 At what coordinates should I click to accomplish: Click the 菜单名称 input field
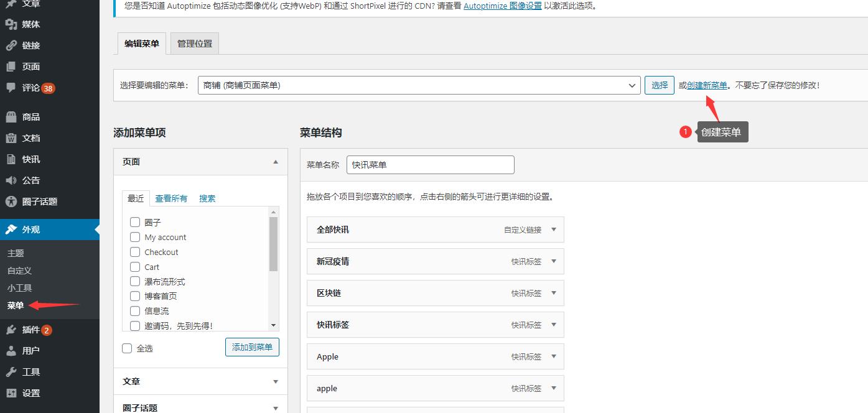pyautogui.click(x=431, y=165)
